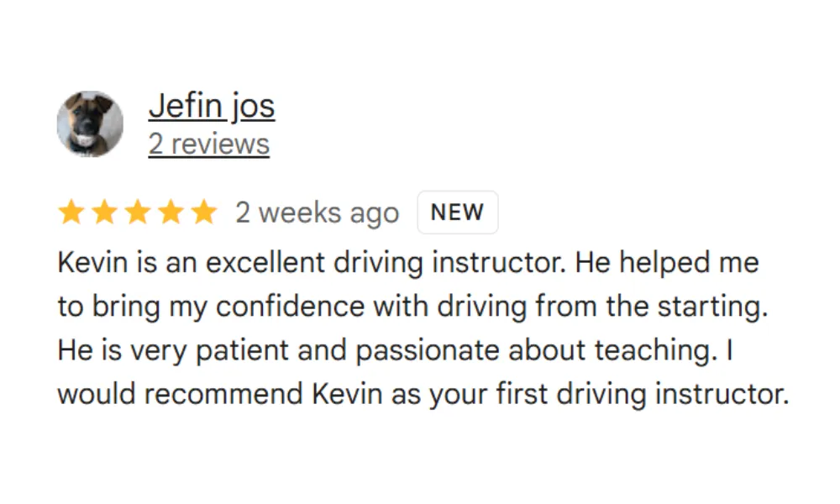
Task: Click the last line recommending Kevin
Action: 423,395
